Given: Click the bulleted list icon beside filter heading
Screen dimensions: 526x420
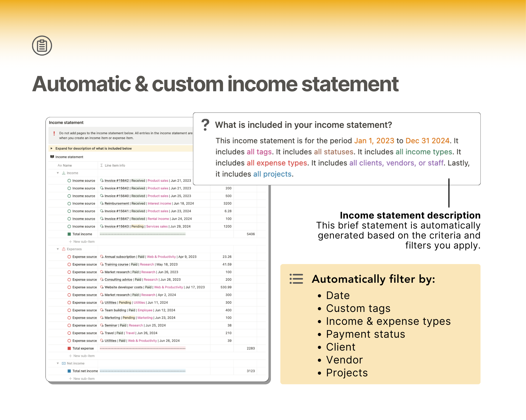Looking at the screenshot, I should [296, 279].
